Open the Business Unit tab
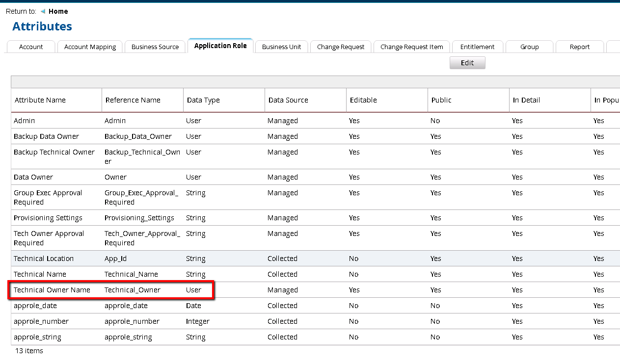Viewport: 620px width, 364px height. pyautogui.click(x=281, y=47)
